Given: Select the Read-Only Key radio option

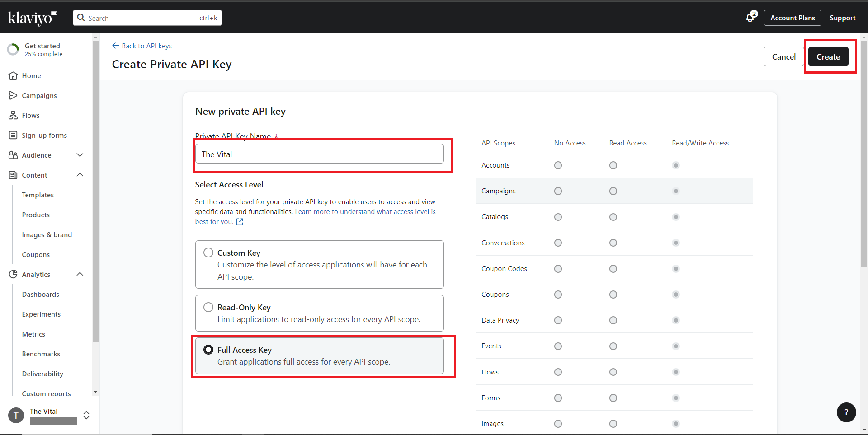Looking at the screenshot, I should pyautogui.click(x=208, y=307).
